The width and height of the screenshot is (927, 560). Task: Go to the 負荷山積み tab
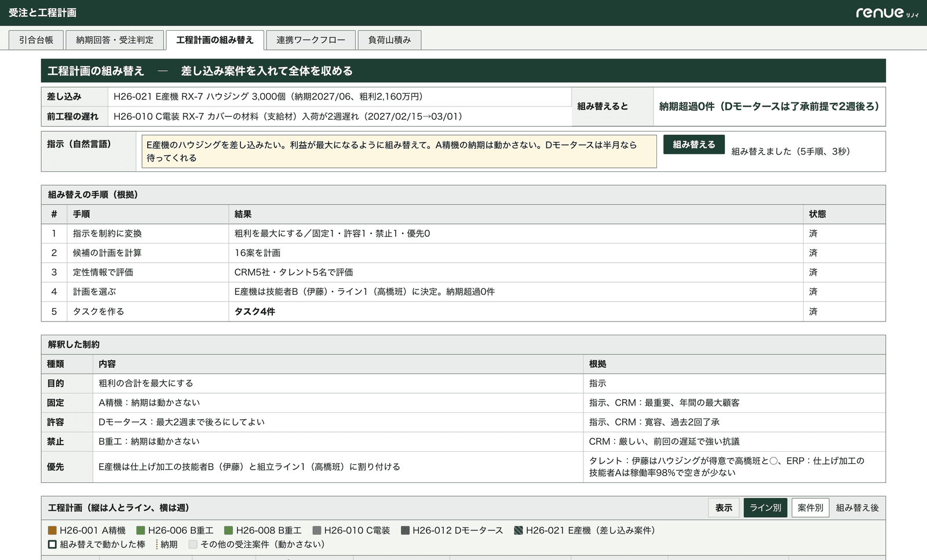pyautogui.click(x=389, y=40)
